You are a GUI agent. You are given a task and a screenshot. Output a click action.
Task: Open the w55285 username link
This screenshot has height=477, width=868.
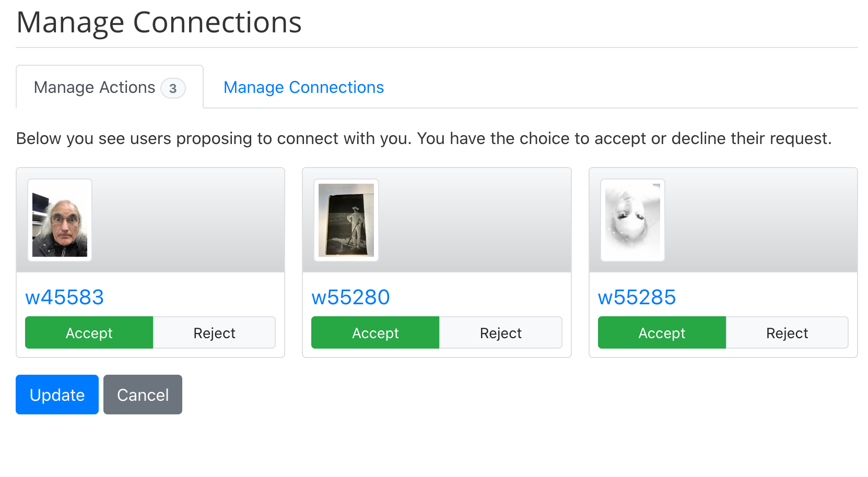point(637,297)
